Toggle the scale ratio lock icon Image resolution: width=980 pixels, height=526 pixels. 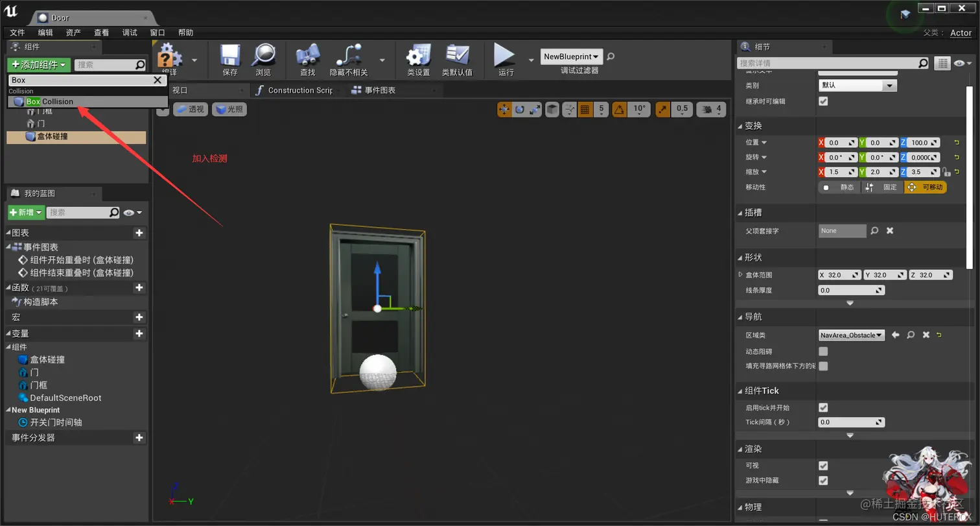tap(946, 173)
